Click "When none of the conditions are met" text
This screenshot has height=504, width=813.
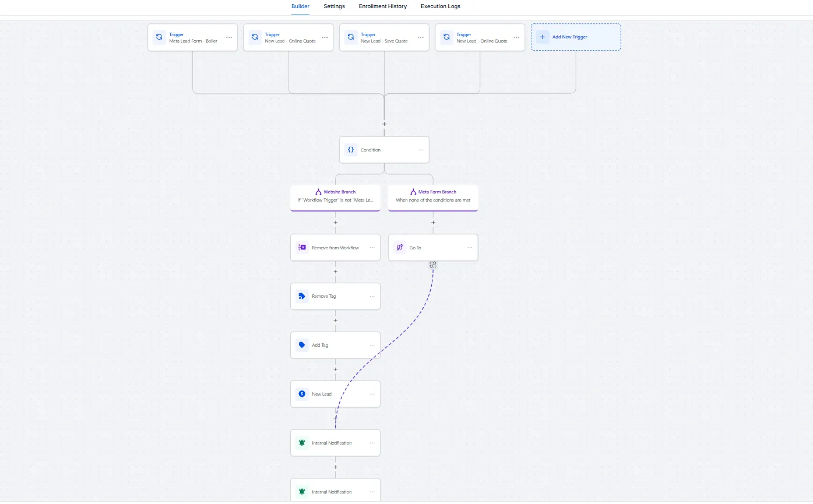(433, 200)
